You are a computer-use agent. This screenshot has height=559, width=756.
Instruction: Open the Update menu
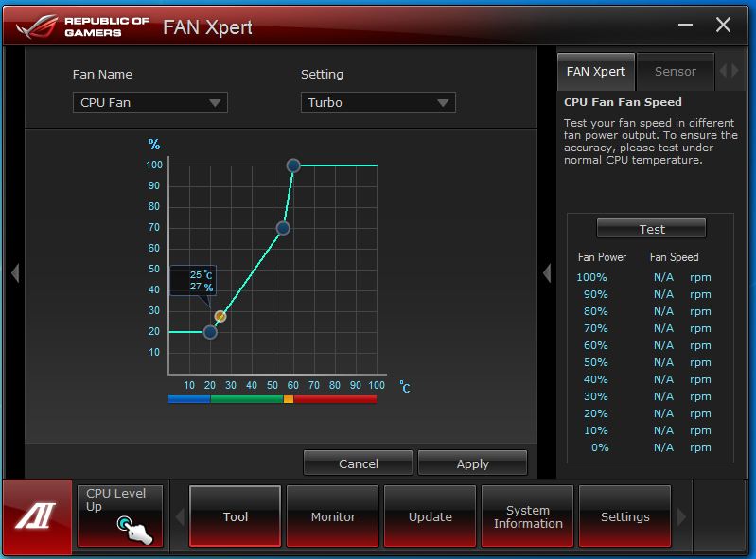pos(431,516)
